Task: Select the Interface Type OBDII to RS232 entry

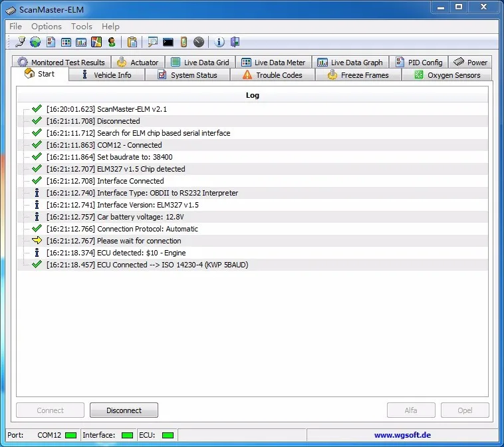Action: [x=252, y=193]
